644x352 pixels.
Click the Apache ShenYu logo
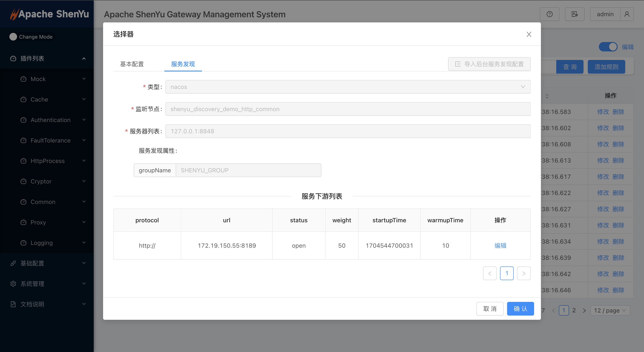(49, 14)
